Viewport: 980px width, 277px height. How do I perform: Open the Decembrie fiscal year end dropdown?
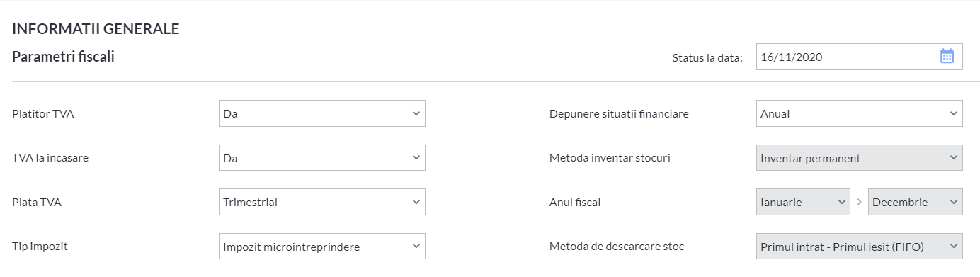tap(916, 202)
